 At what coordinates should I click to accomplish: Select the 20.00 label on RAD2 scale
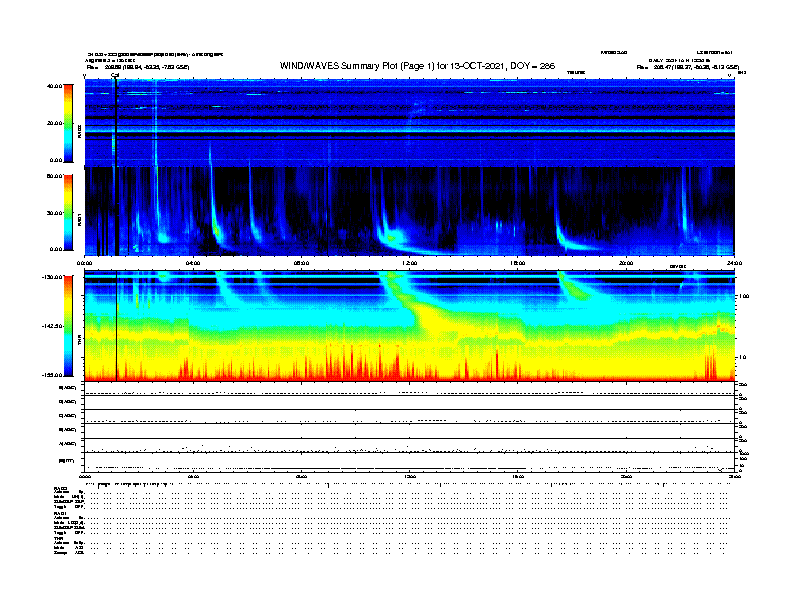point(55,123)
